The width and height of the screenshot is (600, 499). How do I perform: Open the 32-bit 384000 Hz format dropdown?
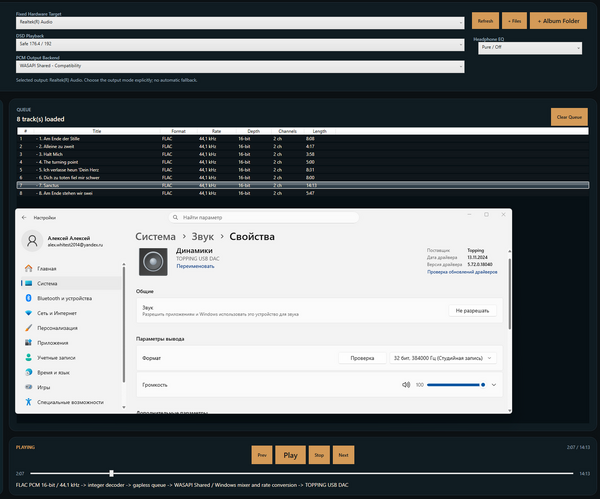(x=443, y=358)
